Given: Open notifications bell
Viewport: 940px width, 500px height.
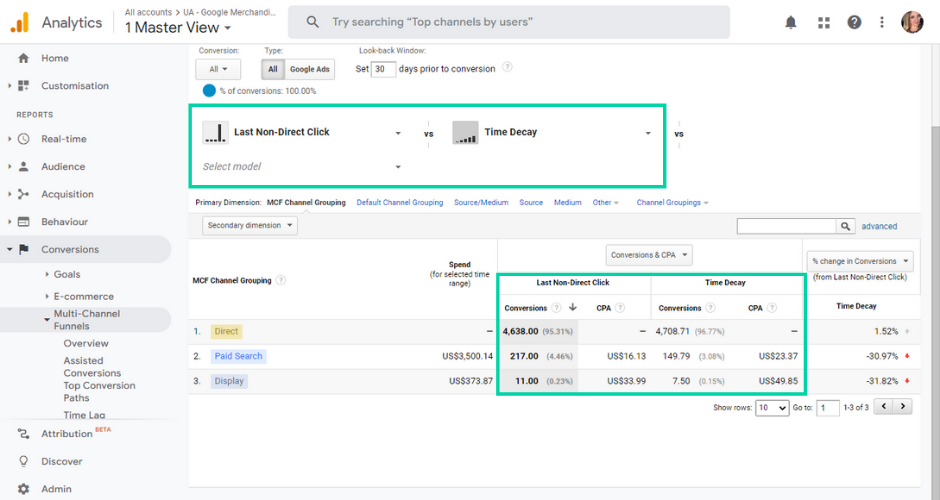Looking at the screenshot, I should point(791,22).
